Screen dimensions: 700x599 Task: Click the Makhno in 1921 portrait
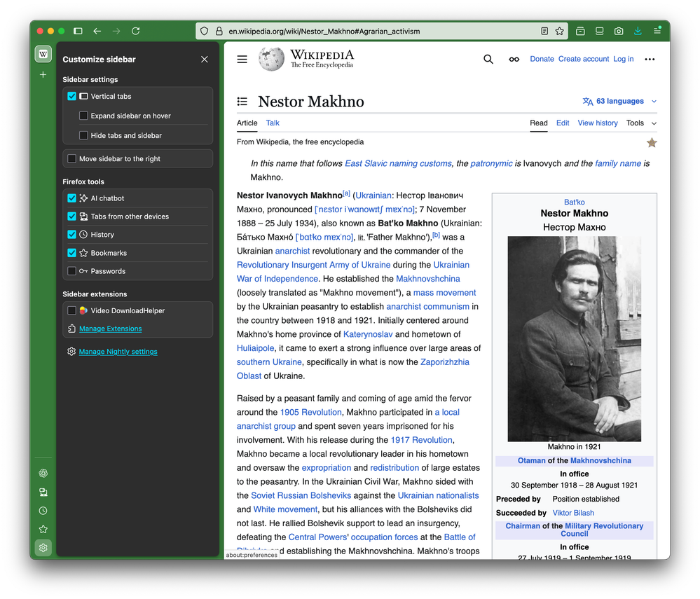(x=574, y=338)
